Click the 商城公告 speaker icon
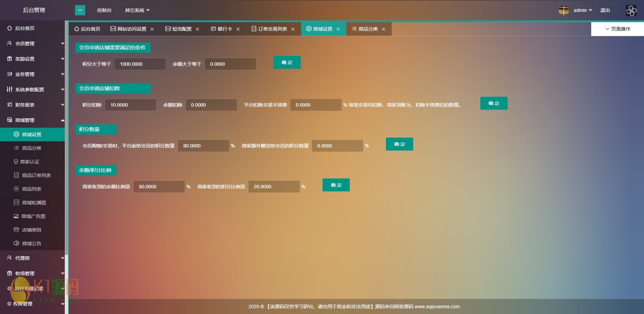This screenshot has height=314, width=644. point(16,243)
